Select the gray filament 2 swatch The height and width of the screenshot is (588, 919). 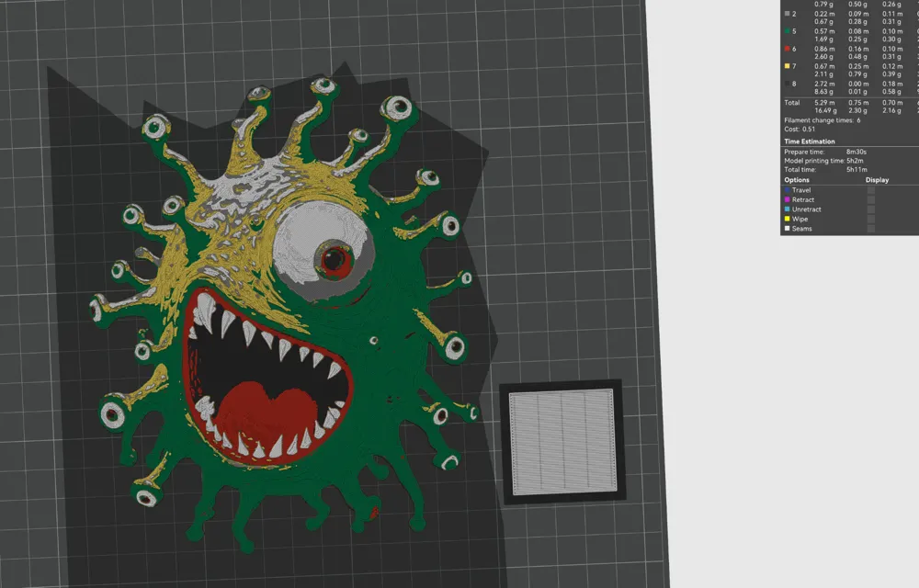(788, 14)
